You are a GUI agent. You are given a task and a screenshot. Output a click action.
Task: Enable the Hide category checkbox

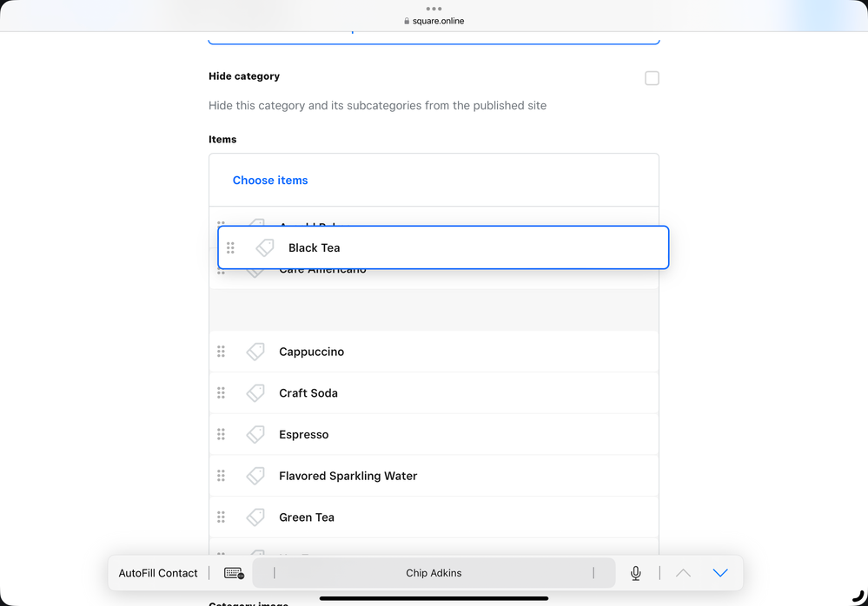[652, 78]
